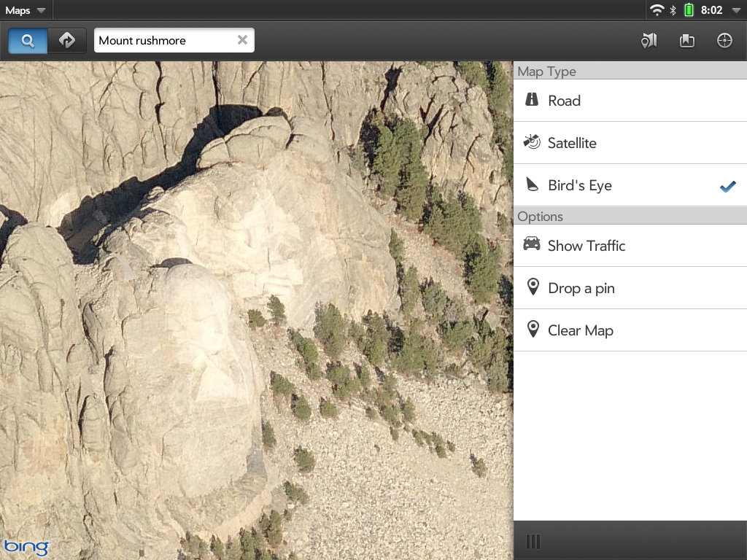Open the bookmarks icon in the toolbar
The height and width of the screenshot is (560, 747).
(x=686, y=41)
